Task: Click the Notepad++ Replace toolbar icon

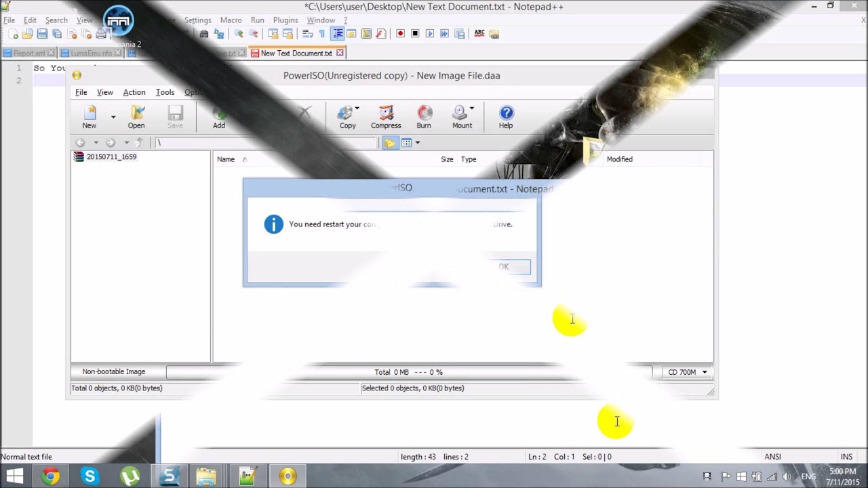Action: click(219, 34)
